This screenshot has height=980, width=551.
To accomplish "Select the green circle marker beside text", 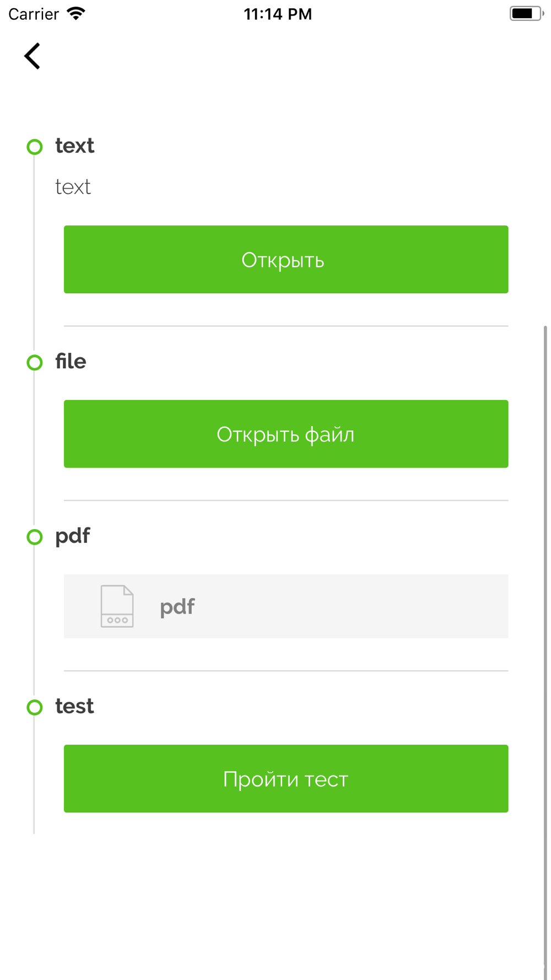I will (35, 147).
